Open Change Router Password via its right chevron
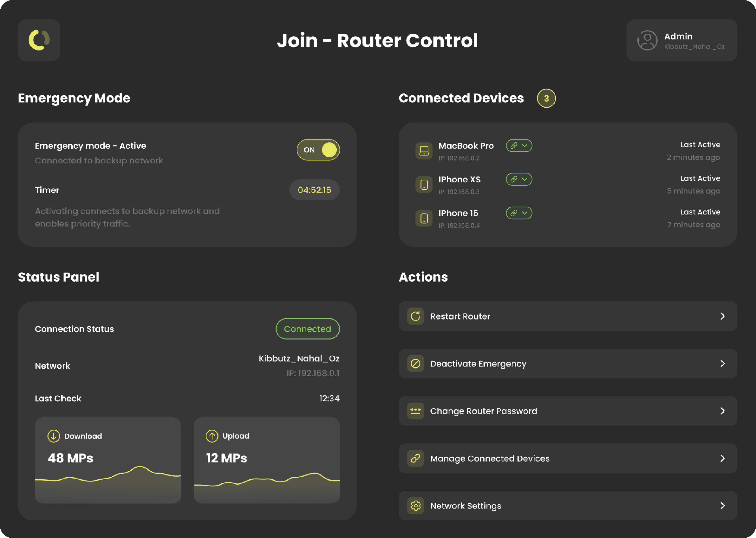The height and width of the screenshot is (538, 756). pos(723,411)
